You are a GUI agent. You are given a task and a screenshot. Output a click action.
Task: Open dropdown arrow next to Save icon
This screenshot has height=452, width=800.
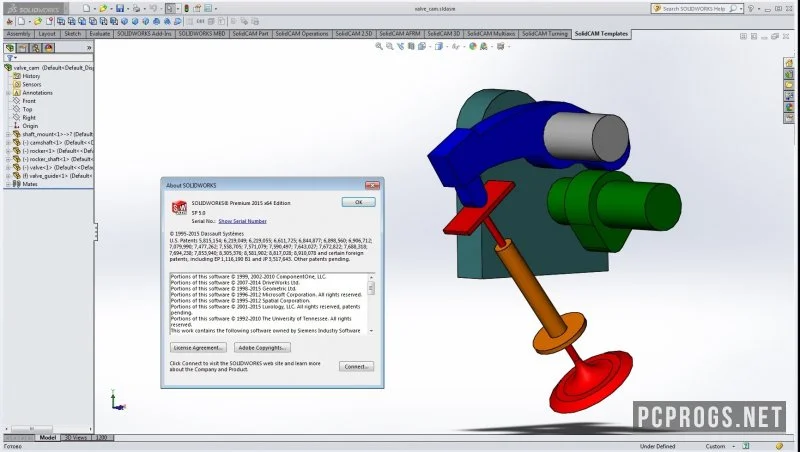[x=127, y=9]
